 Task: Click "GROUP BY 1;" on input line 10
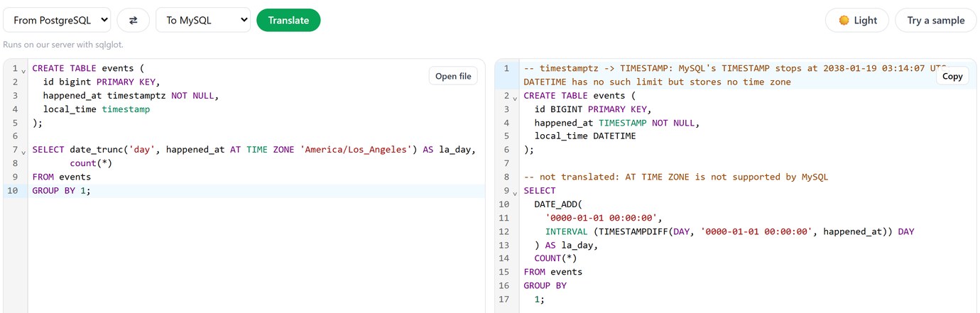pyautogui.click(x=61, y=190)
